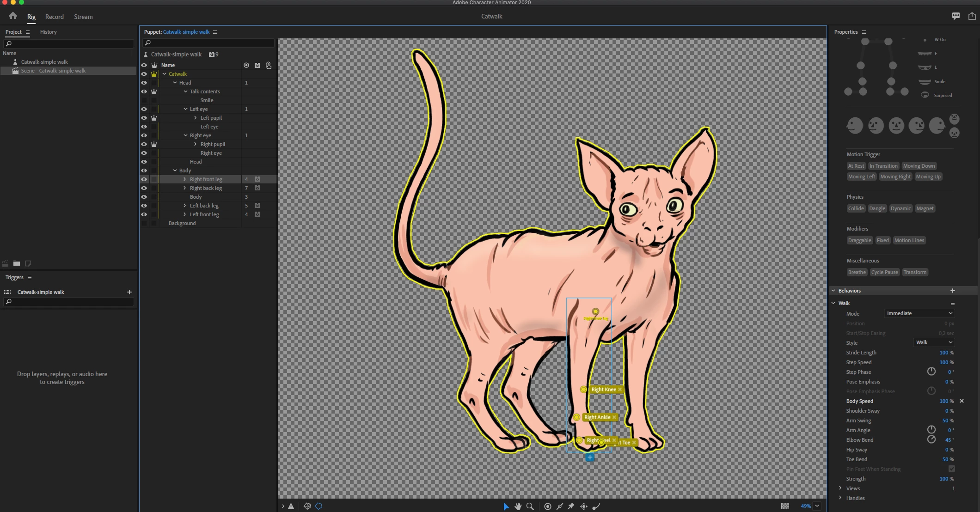Toggle mesh display icon
980x512 pixels.
tap(307, 506)
